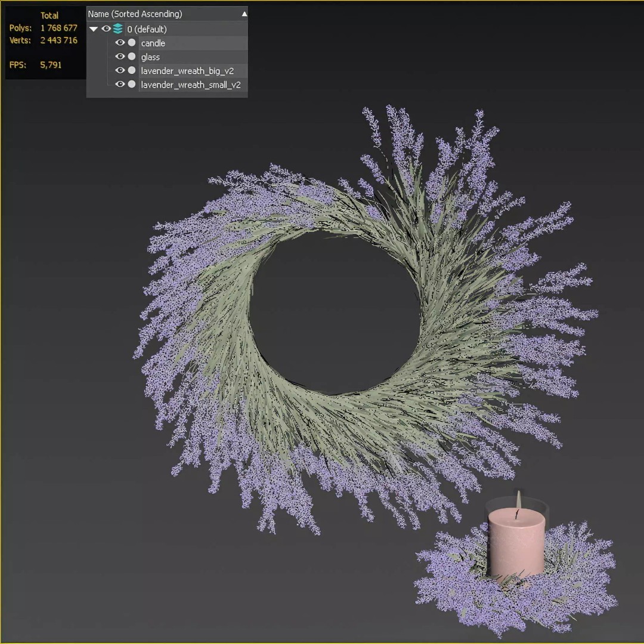Hide the lavender_wreath_small_v2 object via eye

click(120, 84)
